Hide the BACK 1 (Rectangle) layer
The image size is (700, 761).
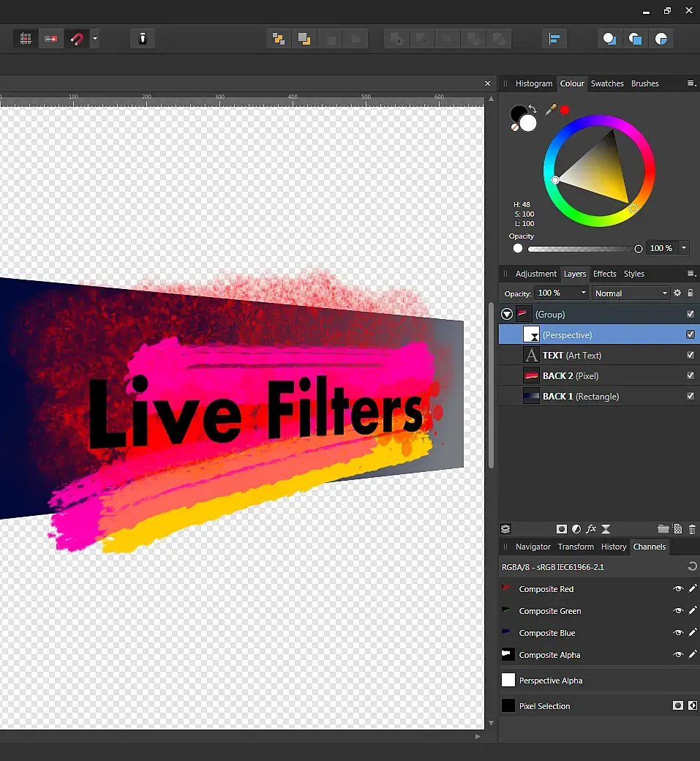click(x=690, y=396)
